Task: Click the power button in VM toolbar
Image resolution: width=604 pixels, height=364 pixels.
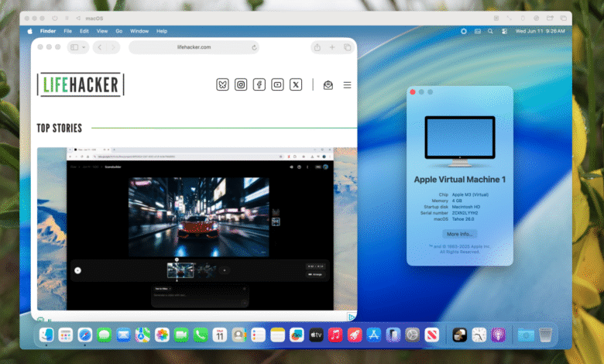Action: click(55, 18)
